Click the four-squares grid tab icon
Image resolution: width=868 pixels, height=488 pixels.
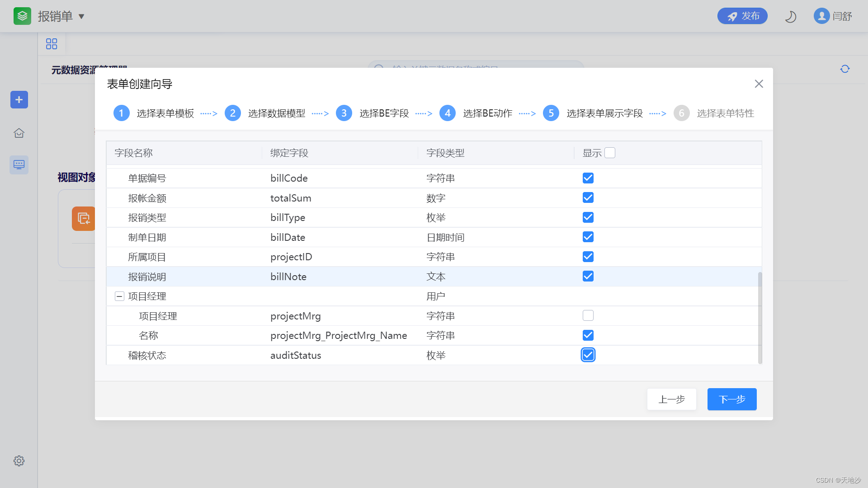click(x=52, y=44)
